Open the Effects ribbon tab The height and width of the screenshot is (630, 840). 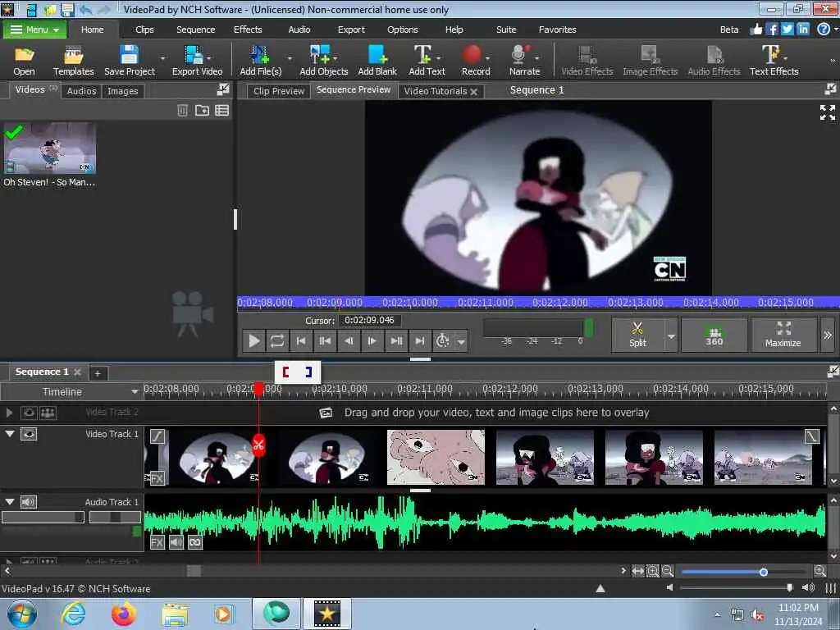point(248,30)
